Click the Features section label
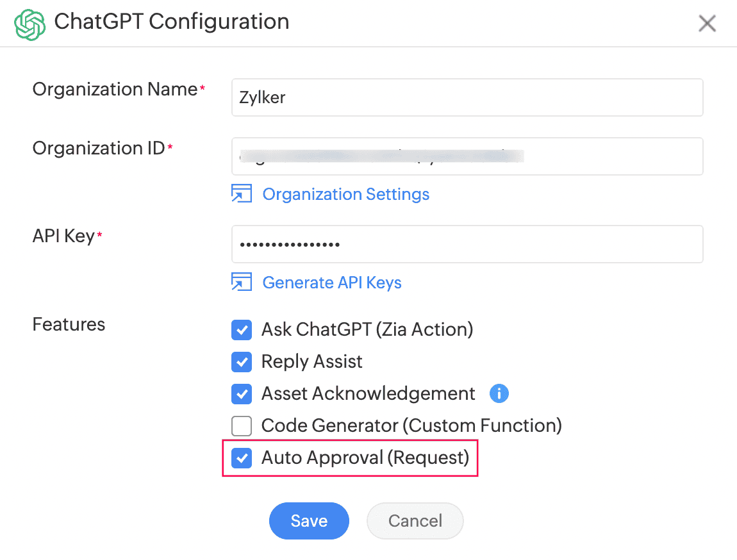The width and height of the screenshot is (737, 560). tap(69, 324)
